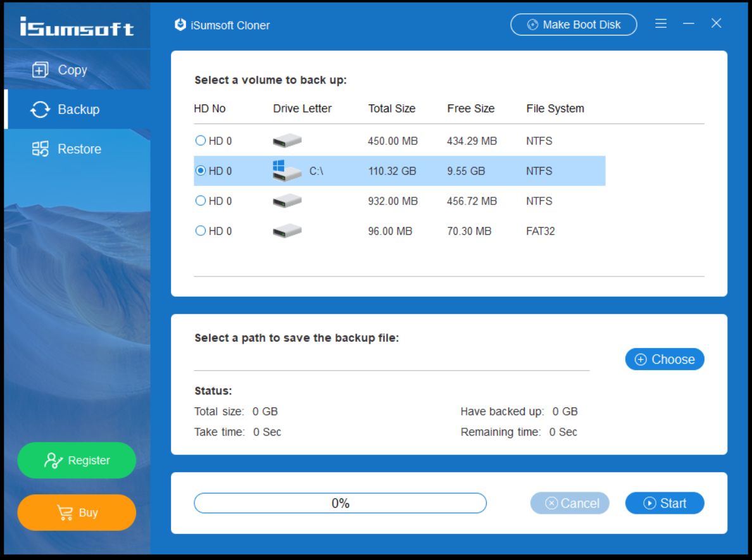Image resolution: width=752 pixels, height=560 pixels.
Task: Click the Total size: 0 GB status
Action: [x=236, y=411]
